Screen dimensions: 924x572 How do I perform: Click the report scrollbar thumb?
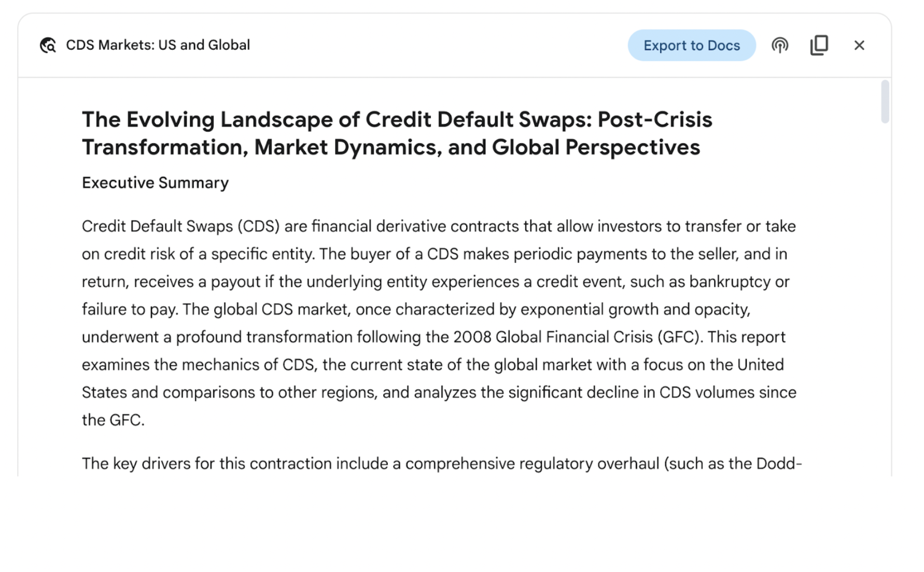point(885,102)
